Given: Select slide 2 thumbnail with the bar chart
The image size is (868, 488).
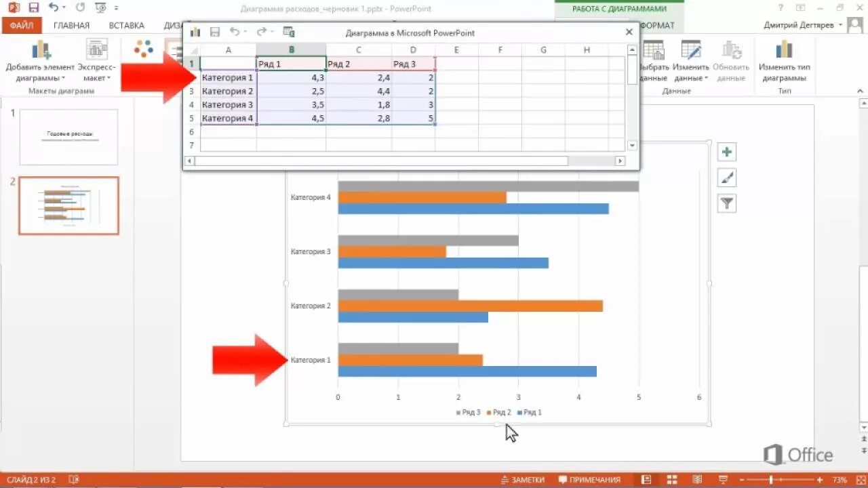Looking at the screenshot, I should click(68, 206).
